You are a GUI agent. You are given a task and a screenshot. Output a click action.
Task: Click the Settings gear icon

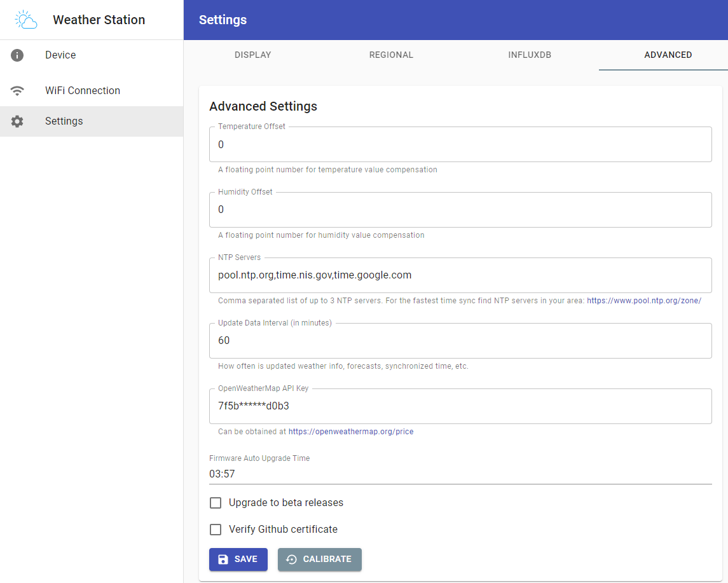pos(17,121)
